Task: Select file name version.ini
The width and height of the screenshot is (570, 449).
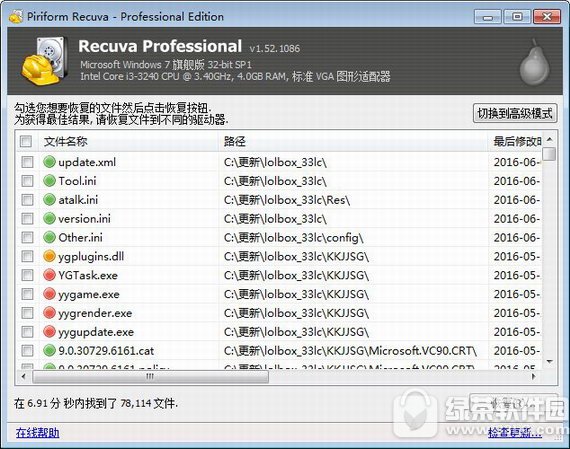Action: tap(84, 219)
